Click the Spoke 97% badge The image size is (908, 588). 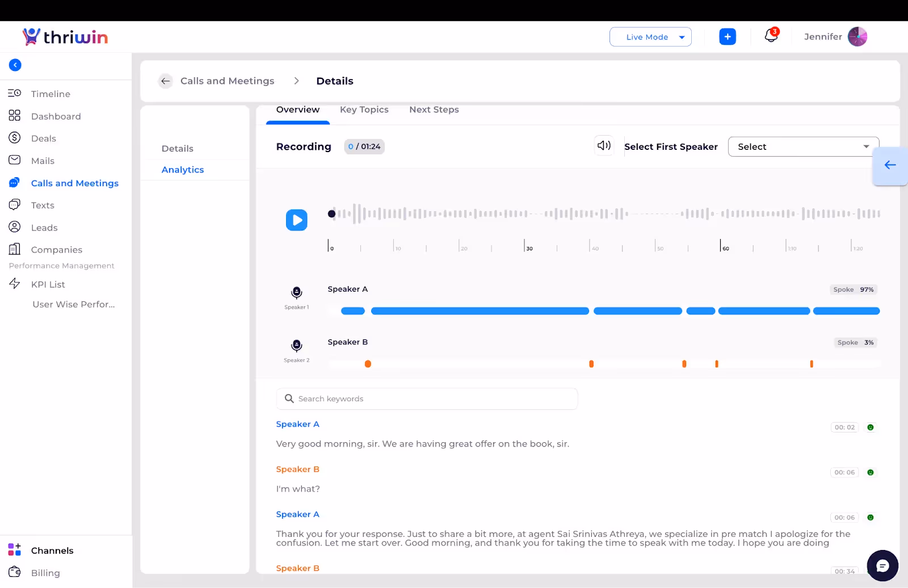point(854,289)
